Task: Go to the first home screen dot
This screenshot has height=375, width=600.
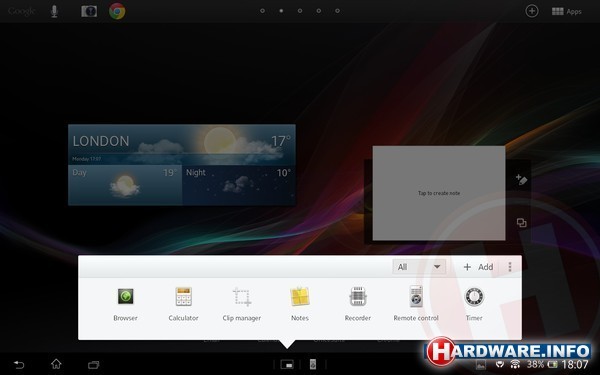Action: (262, 11)
